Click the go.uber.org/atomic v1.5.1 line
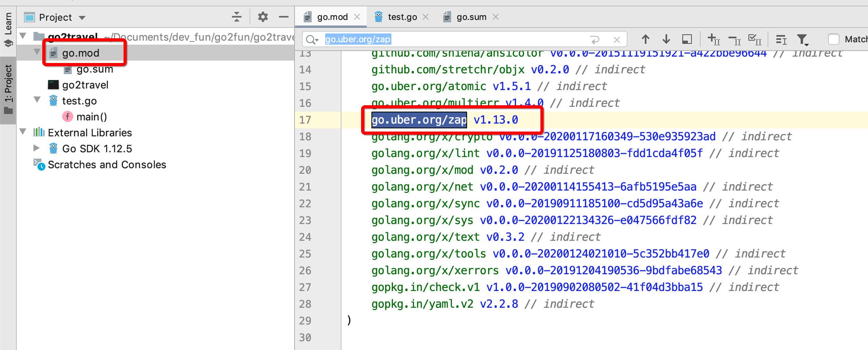The height and width of the screenshot is (350, 868). point(489,86)
